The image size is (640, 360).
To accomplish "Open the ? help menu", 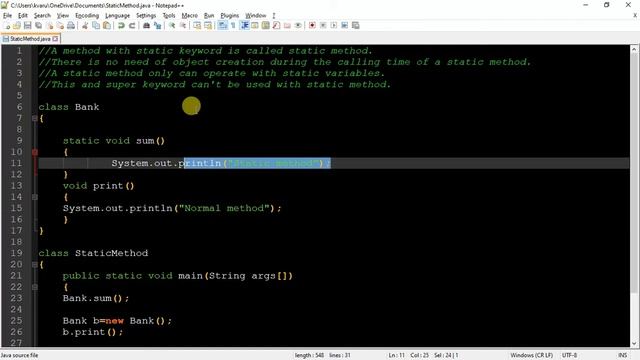I will [x=274, y=16].
